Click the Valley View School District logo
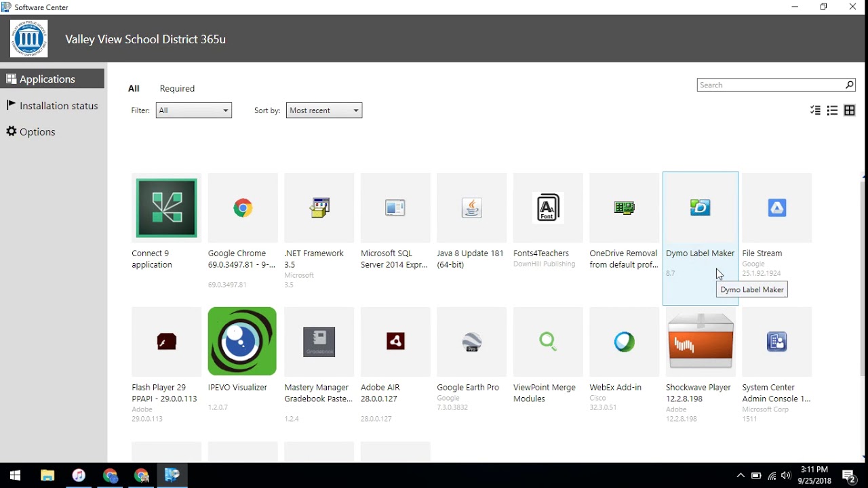 pos(29,39)
